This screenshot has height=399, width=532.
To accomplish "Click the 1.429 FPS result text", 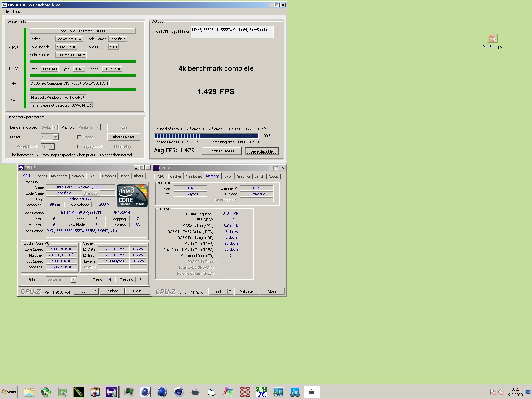I will point(216,92).
